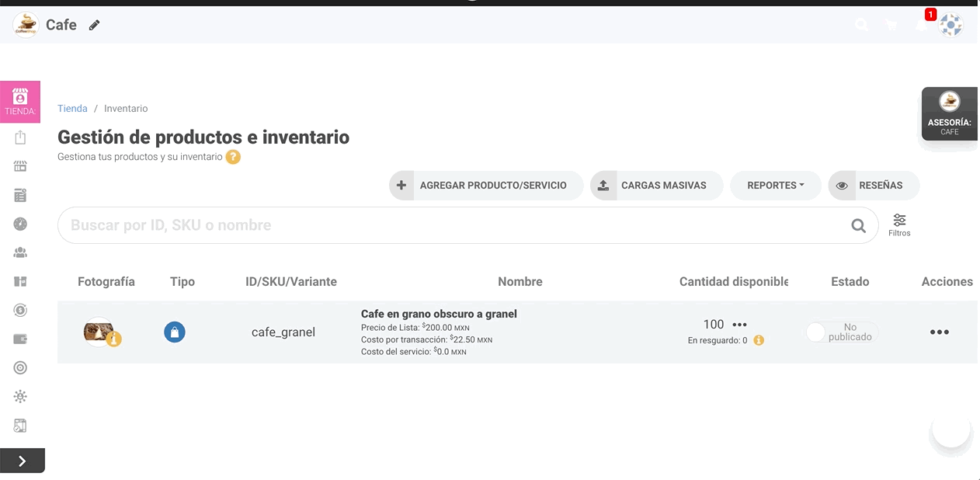The image size is (980, 480).
Task: Click the Tienda breadcrumb link
Action: point(72,109)
